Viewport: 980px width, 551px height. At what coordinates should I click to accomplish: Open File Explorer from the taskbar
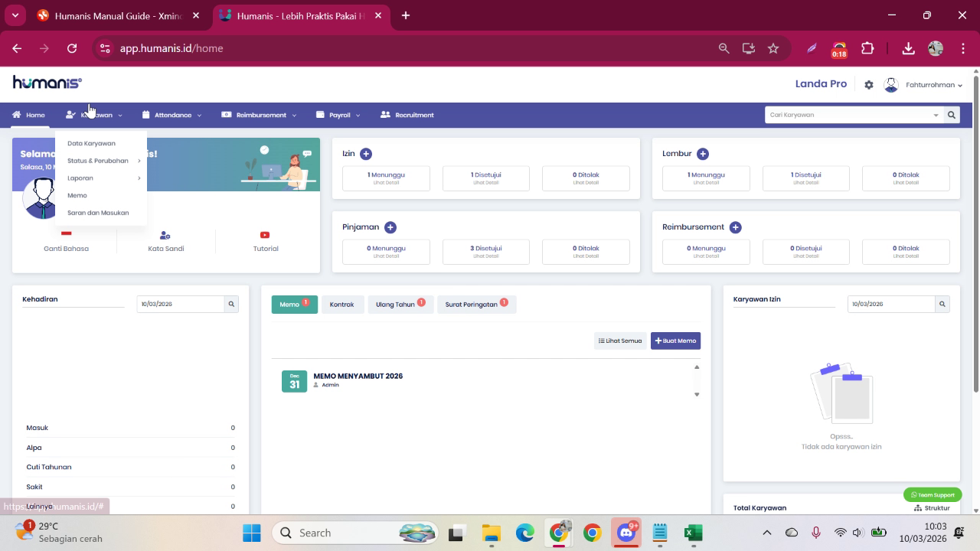(491, 533)
